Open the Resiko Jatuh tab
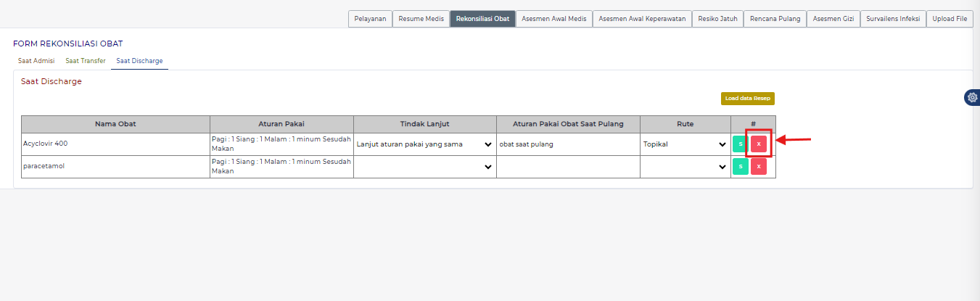Image resolution: width=980 pixels, height=301 pixels. pos(717,19)
